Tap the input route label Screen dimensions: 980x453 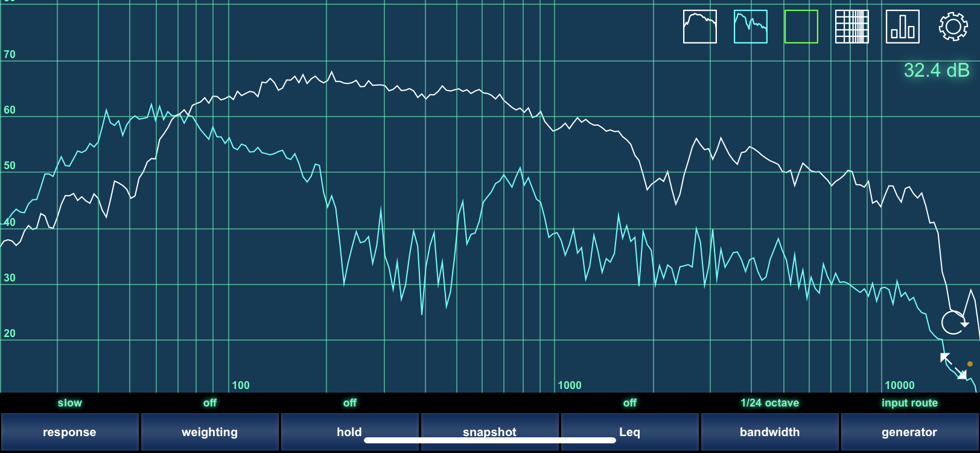(x=909, y=403)
